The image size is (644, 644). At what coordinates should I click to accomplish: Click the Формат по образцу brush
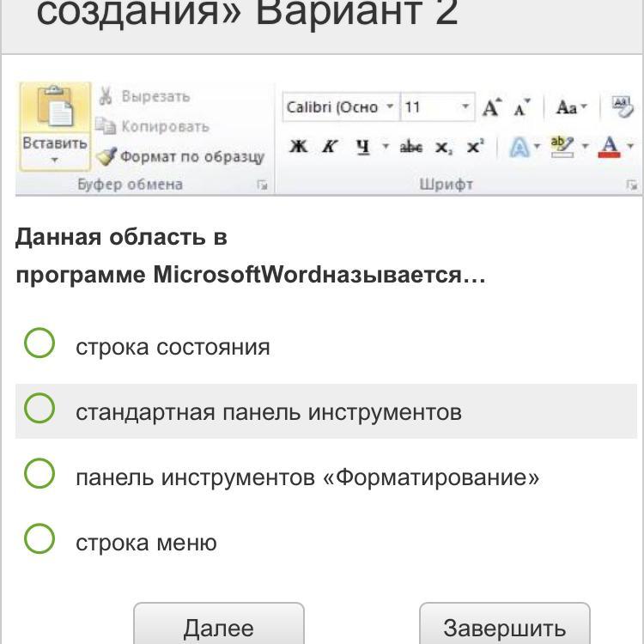point(106,156)
